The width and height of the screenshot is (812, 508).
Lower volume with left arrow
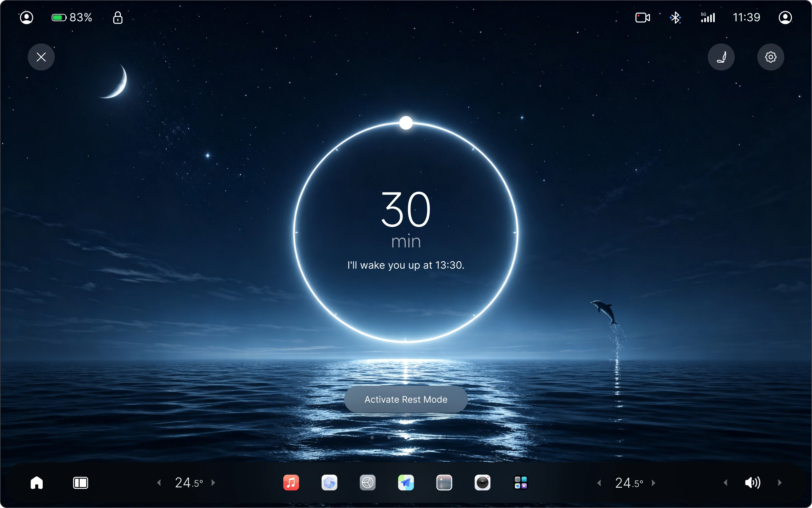[726, 483]
